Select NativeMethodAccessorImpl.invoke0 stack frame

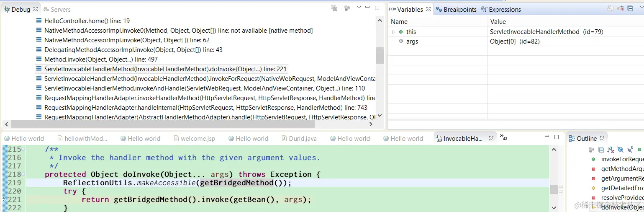point(174,31)
